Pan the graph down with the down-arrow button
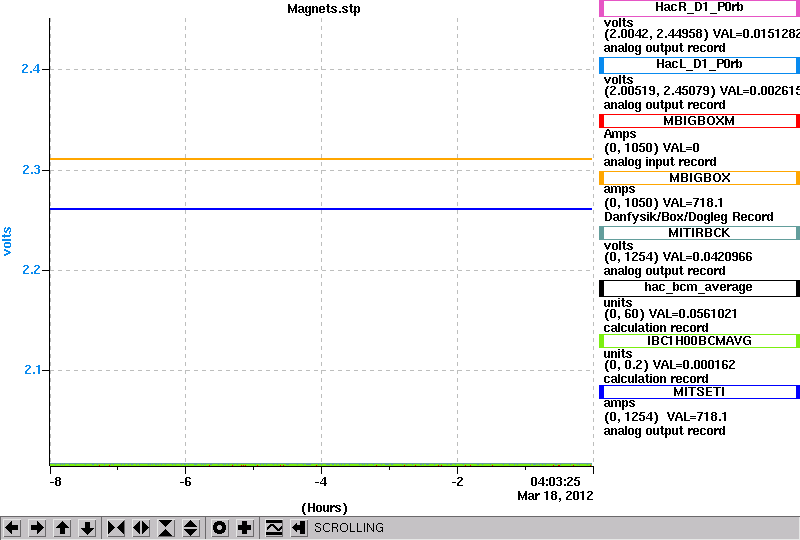This screenshot has width=800, height=540. 88,528
